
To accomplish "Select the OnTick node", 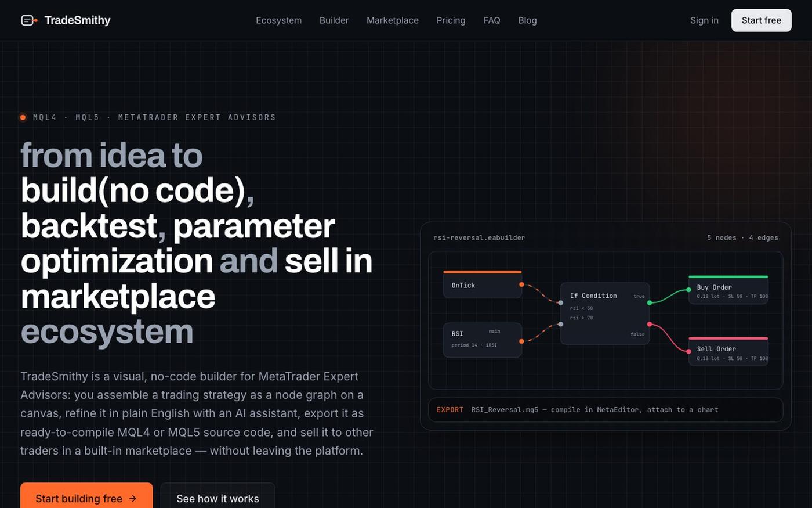I will (483, 284).
